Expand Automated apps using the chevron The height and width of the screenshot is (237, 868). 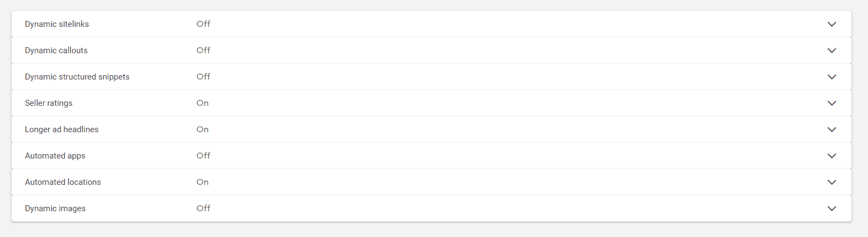click(832, 156)
